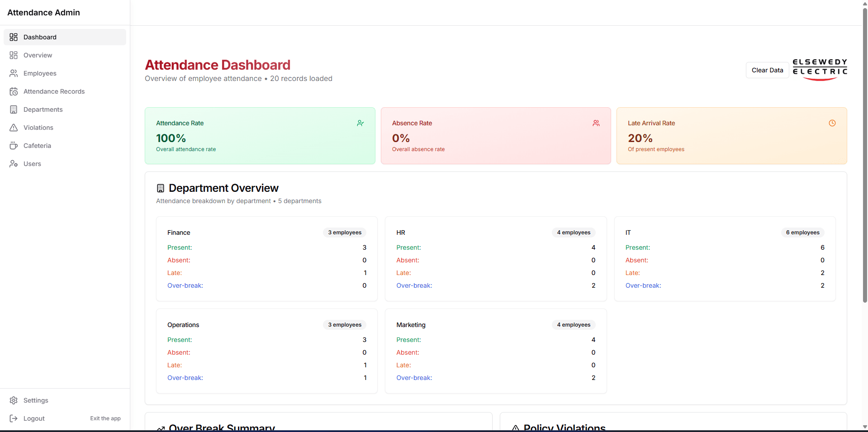The width and height of the screenshot is (868, 432).
Task: Click the down arrow on page scrollbar
Action: [x=864, y=427]
